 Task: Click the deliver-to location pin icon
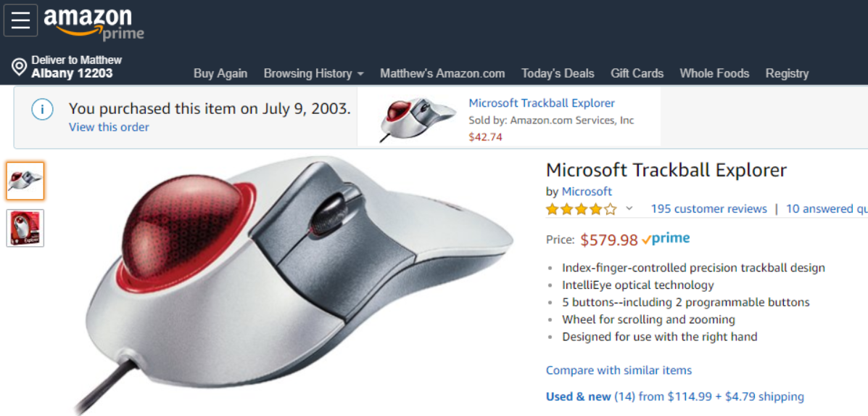pyautogui.click(x=20, y=68)
